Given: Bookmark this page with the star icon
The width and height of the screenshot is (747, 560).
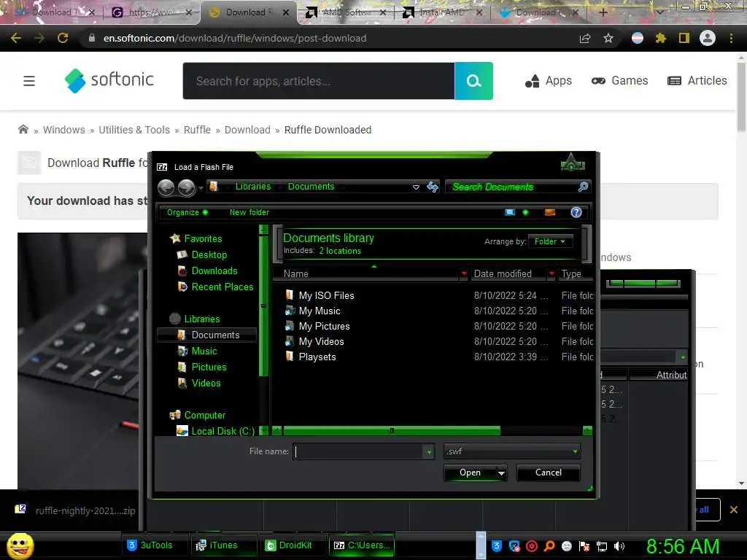Looking at the screenshot, I should point(608,38).
